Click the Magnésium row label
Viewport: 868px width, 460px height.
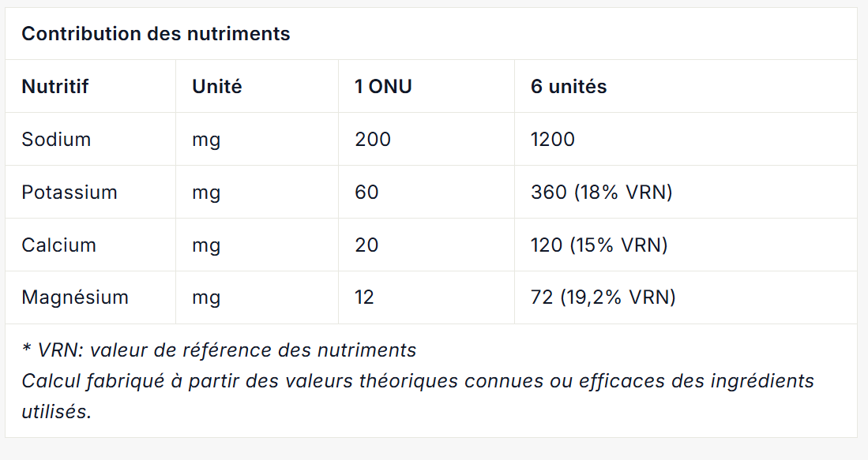(75, 297)
